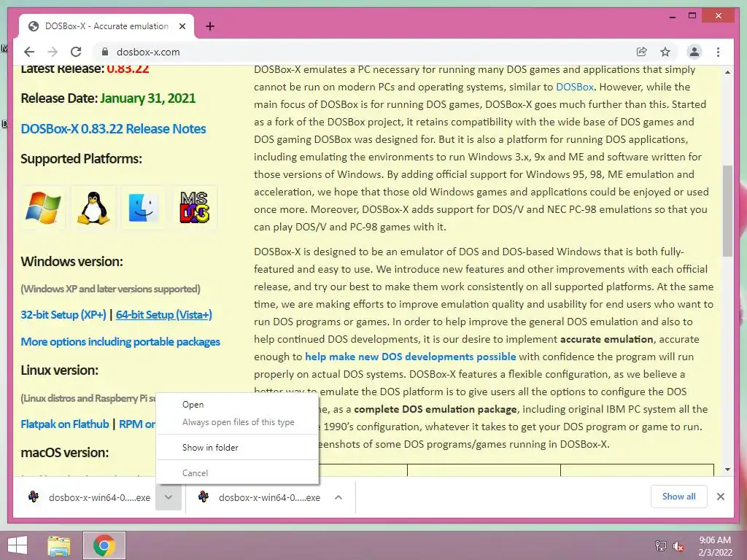
Task: Open the Windows Start menu
Action: (18, 545)
